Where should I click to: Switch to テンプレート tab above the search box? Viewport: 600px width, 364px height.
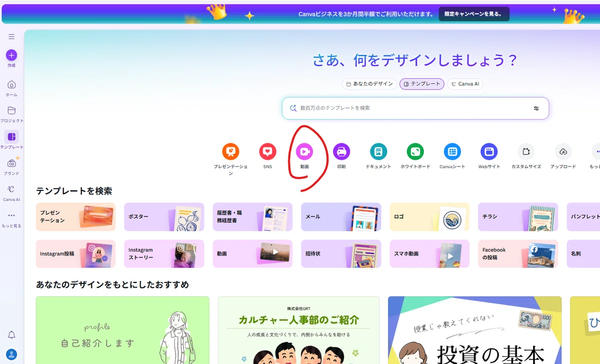422,84
